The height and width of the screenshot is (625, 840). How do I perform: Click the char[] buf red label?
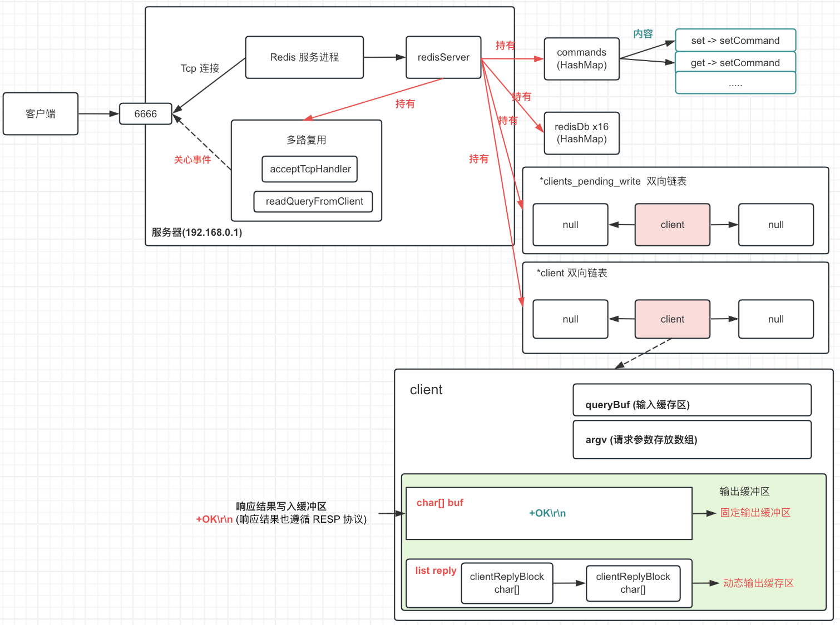coord(440,503)
